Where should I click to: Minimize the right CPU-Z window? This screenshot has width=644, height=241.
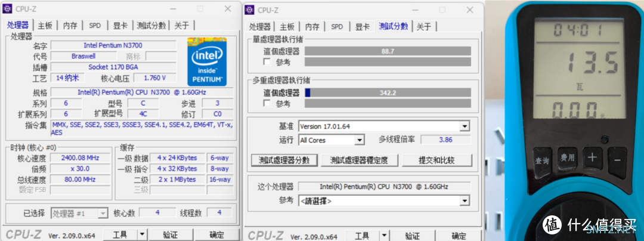[415, 10]
